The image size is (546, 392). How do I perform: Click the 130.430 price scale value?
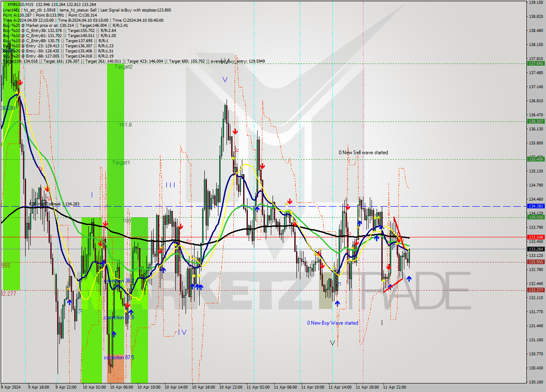point(536,368)
